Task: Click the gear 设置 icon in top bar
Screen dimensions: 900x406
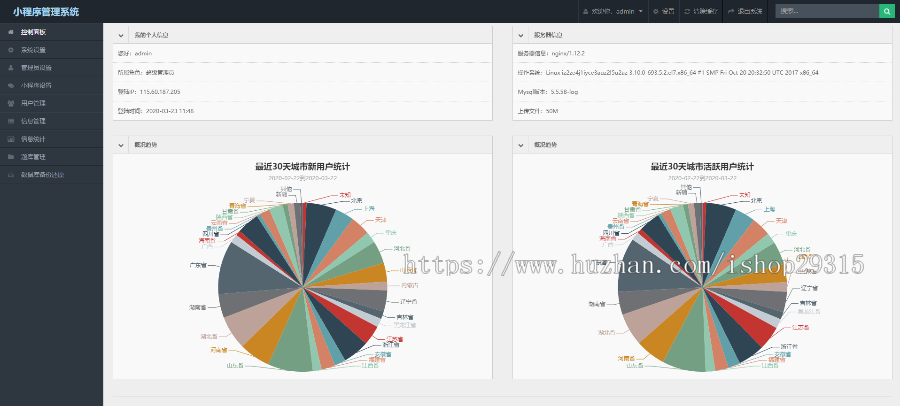Action: 655,11
